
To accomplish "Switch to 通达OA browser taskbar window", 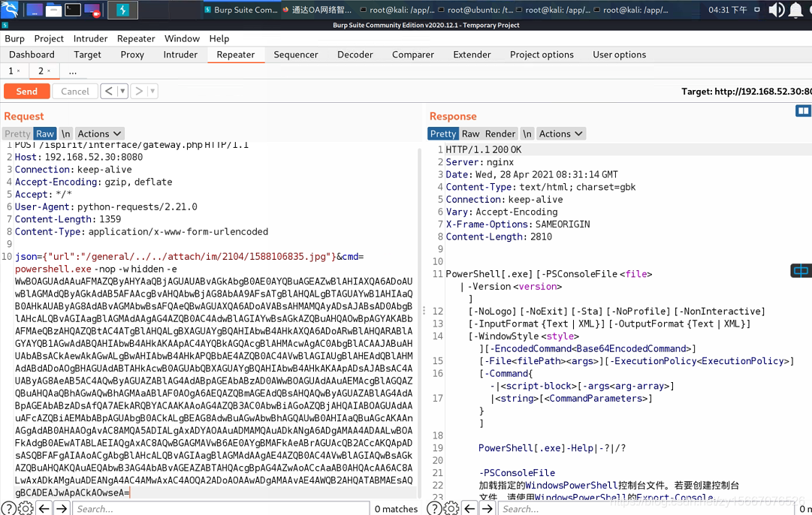I will [x=317, y=10].
